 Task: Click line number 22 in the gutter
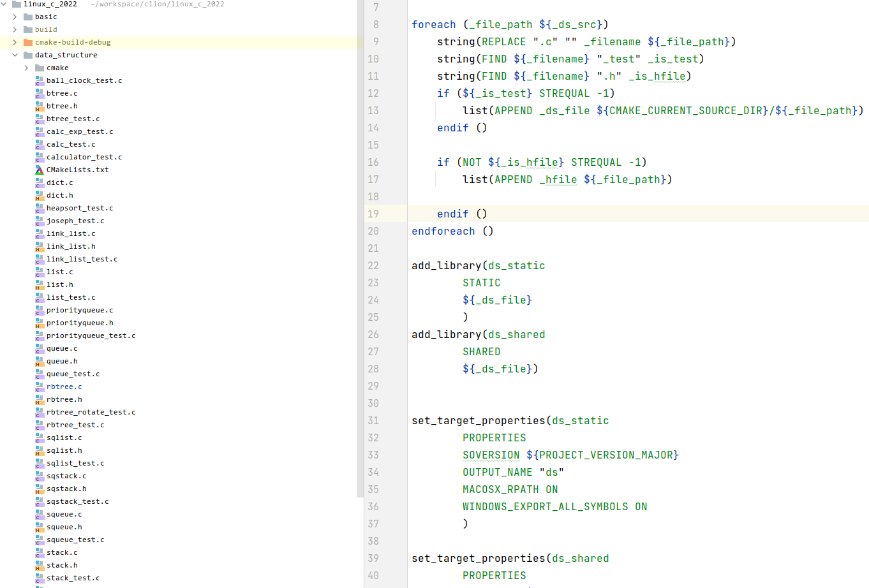373,265
